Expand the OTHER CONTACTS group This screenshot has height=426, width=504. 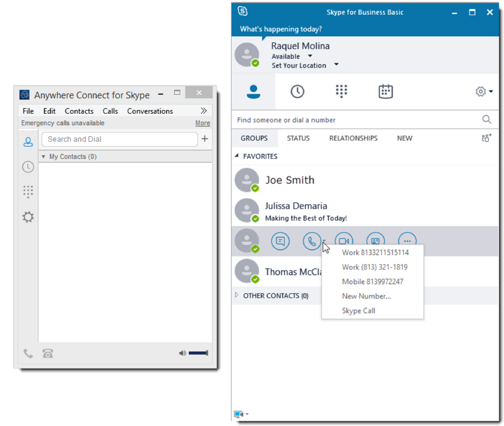pos(237,295)
